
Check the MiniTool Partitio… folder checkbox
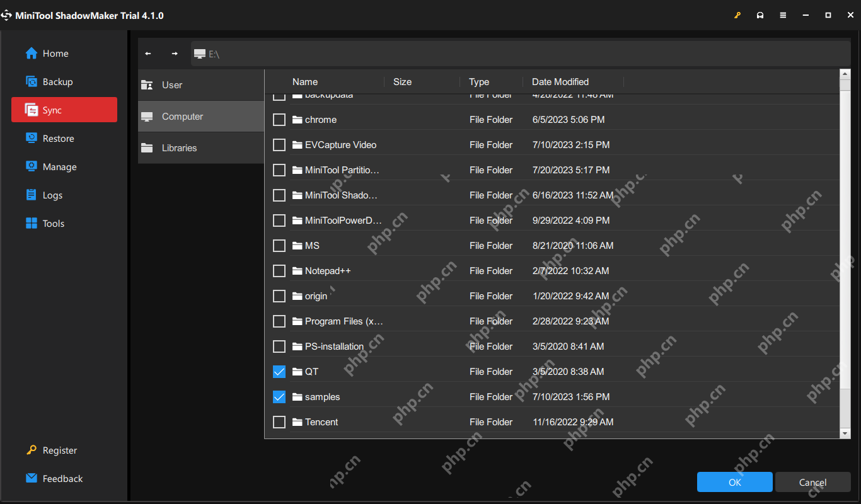(279, 170)
